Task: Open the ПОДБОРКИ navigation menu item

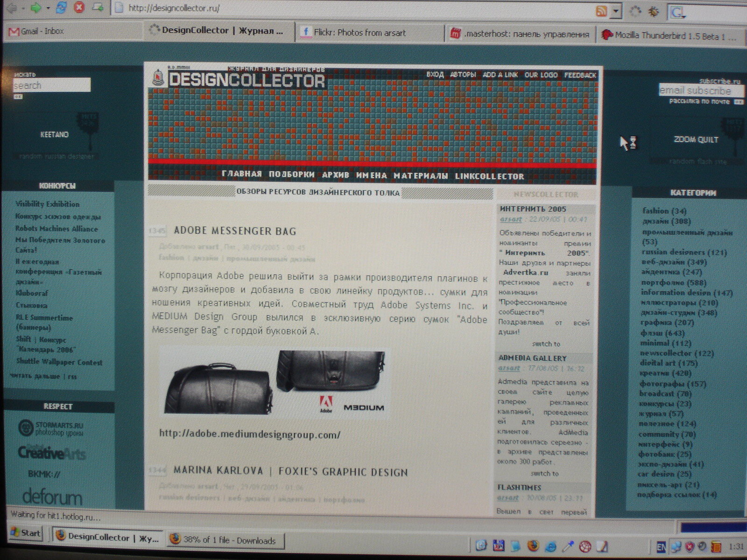Action: (x=292, y=175)
